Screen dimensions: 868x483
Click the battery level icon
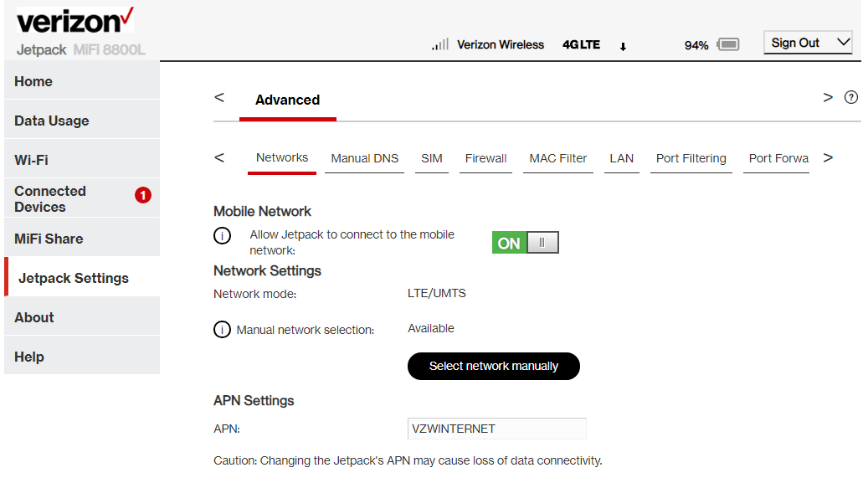coord(728,44)
